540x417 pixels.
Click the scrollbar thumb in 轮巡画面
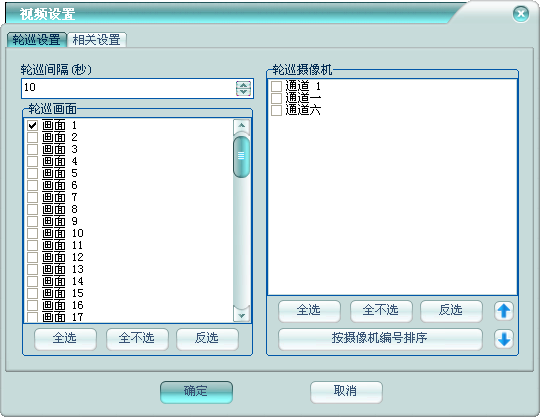coord(241,157)
